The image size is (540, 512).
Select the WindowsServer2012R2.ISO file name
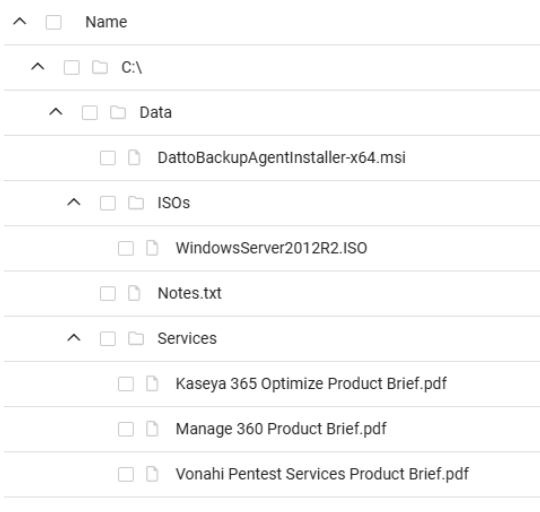(x=271, y=248)
